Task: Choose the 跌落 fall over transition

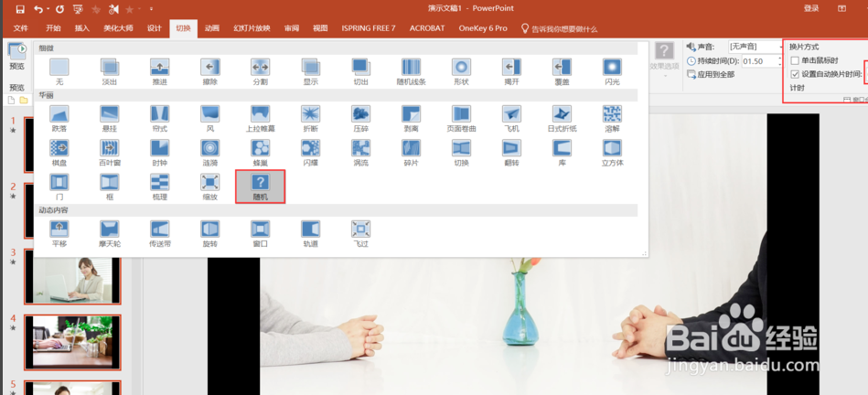Action: [x=59, y=118]
